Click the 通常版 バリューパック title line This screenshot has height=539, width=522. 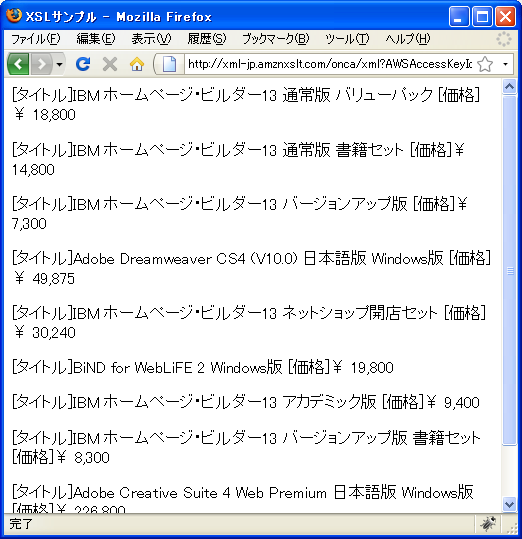coord(246,95)
